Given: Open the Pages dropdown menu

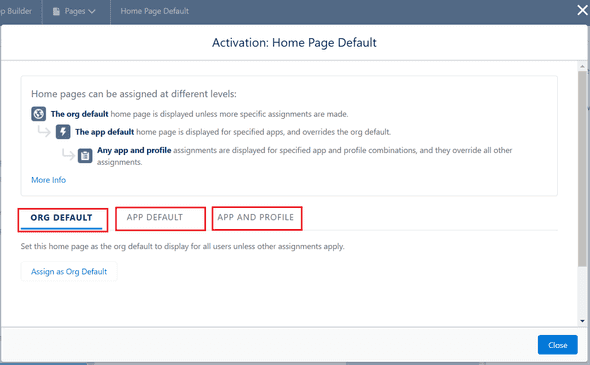Looking at the screenshot, I should coord(74,11).
